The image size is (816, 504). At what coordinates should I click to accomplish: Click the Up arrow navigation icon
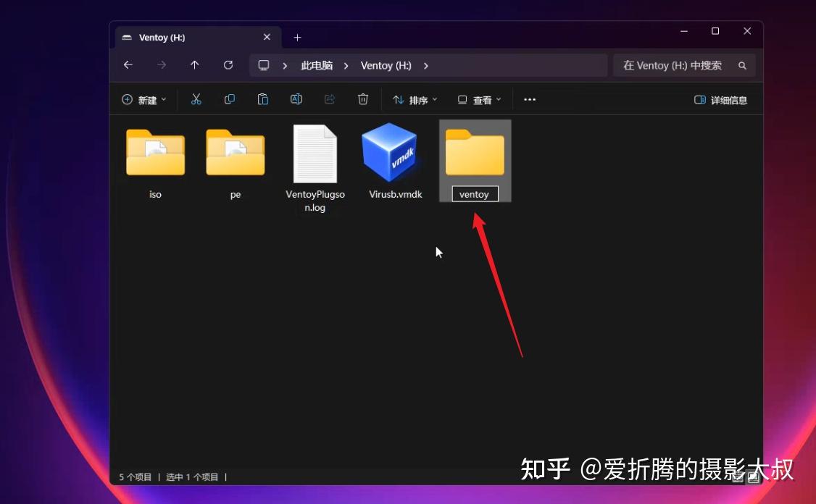coord(194,65)
